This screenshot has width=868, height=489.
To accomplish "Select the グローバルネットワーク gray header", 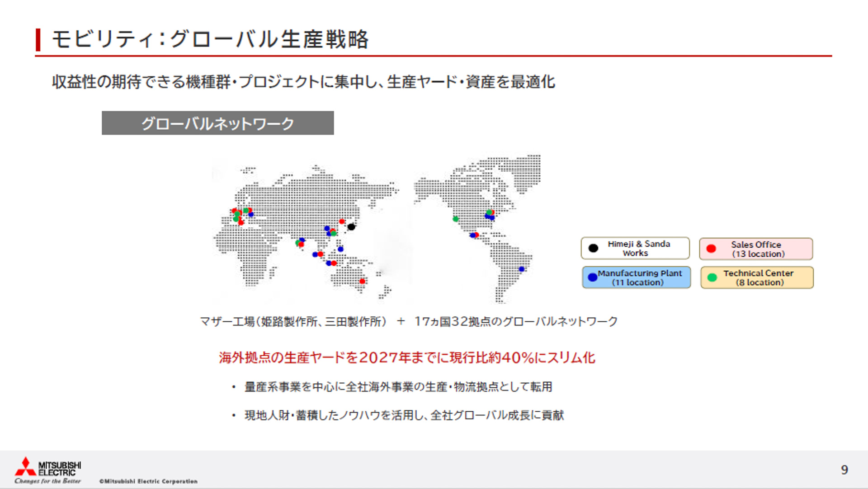I will [218, 122].
